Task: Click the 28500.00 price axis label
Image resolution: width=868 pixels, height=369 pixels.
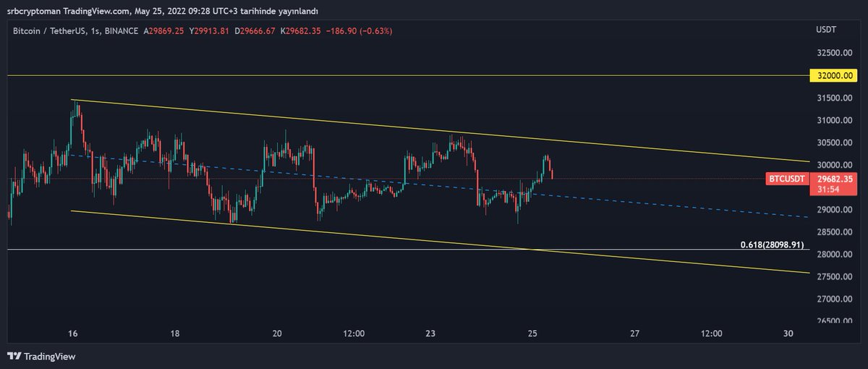Action: click(834, 232)
